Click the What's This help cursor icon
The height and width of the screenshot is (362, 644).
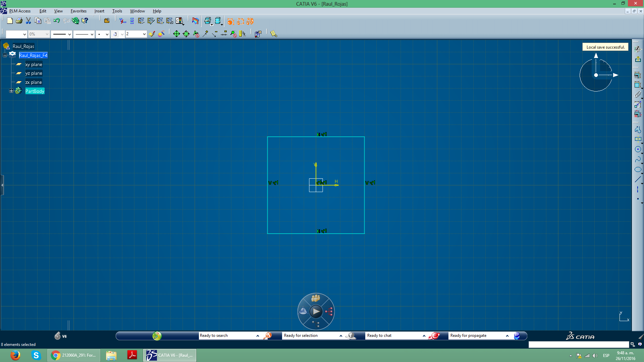[x=85, y=21]
